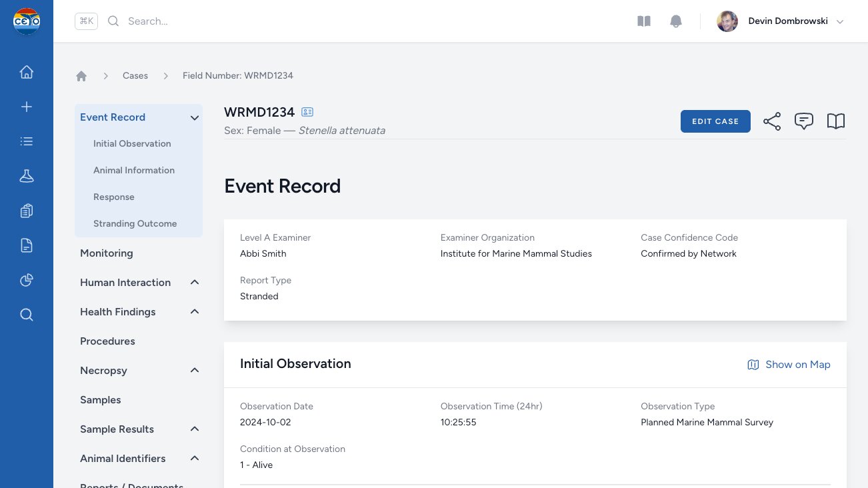Screen dimensions: 868x488
Task: Open the pie chart reports icon
Action: tap(27, 280)
